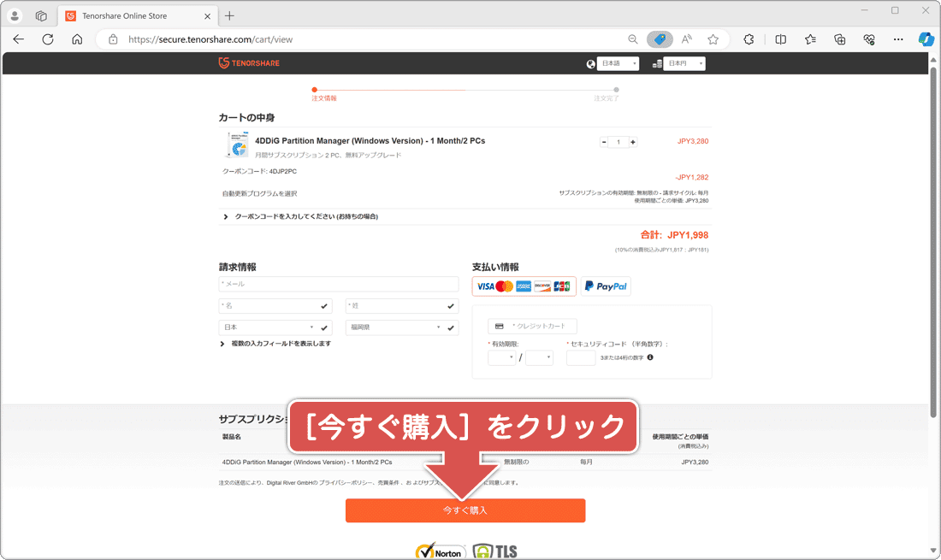Open the 日本語 language dropdown

click(618, 62)
